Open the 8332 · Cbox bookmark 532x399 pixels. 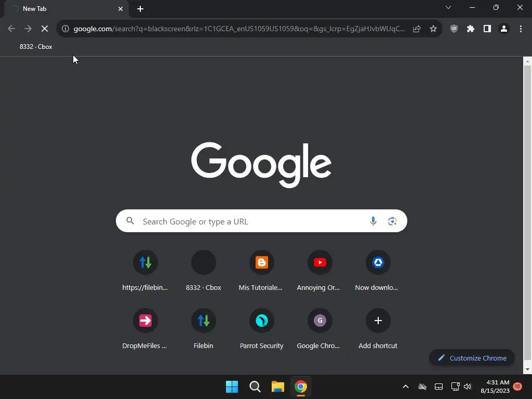36,47
